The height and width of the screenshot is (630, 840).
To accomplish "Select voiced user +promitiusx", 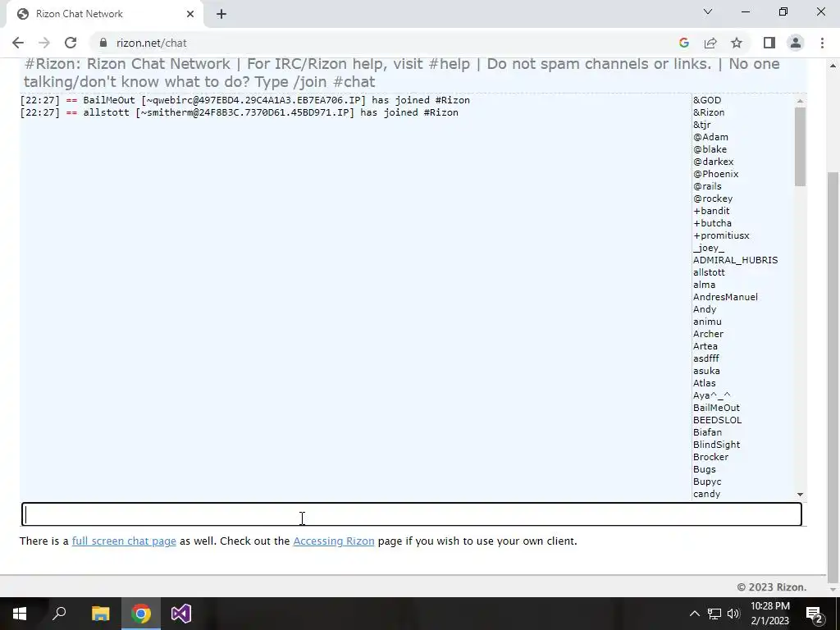I will pos(722,235).
